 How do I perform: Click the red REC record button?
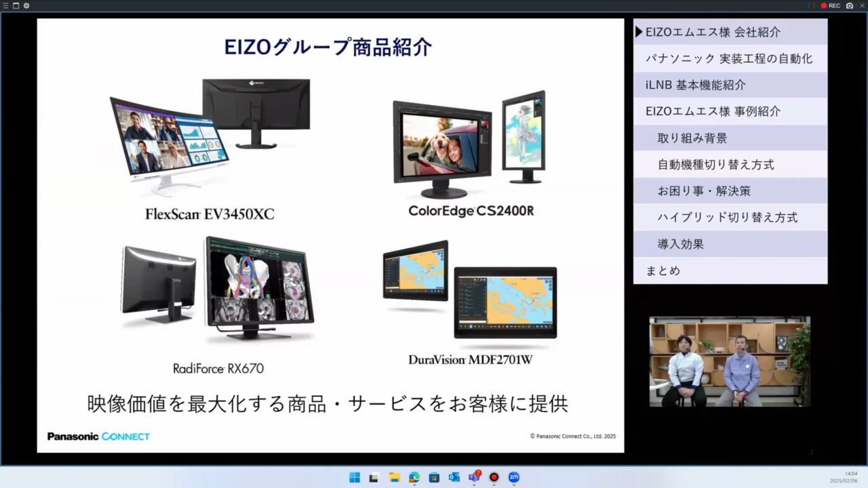click(x=830, y=5)
